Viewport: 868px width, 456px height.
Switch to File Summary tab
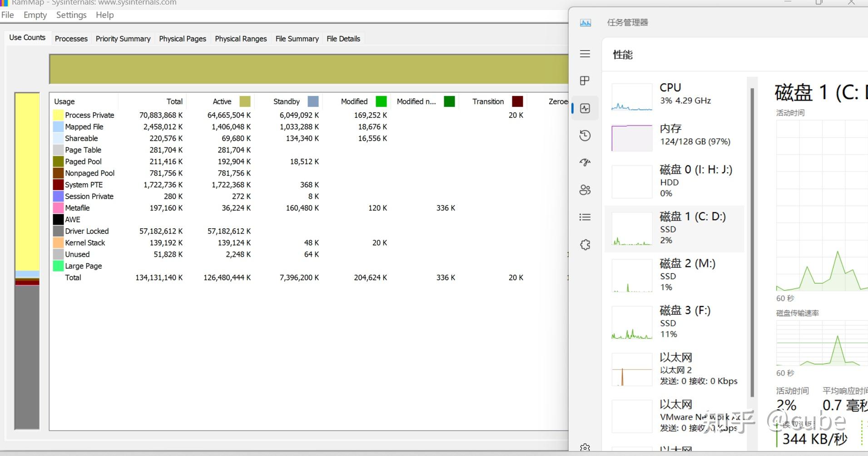click(x=297, y=39)
